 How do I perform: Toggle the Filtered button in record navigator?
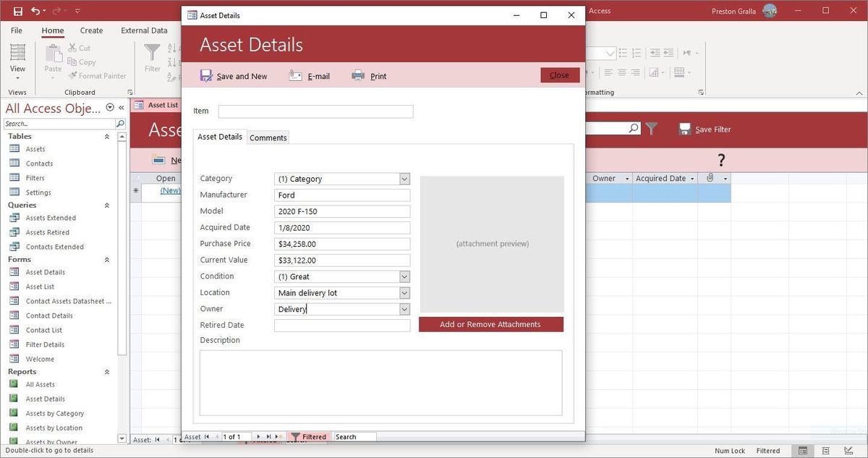pyautogui.click(x=308, y=437)
